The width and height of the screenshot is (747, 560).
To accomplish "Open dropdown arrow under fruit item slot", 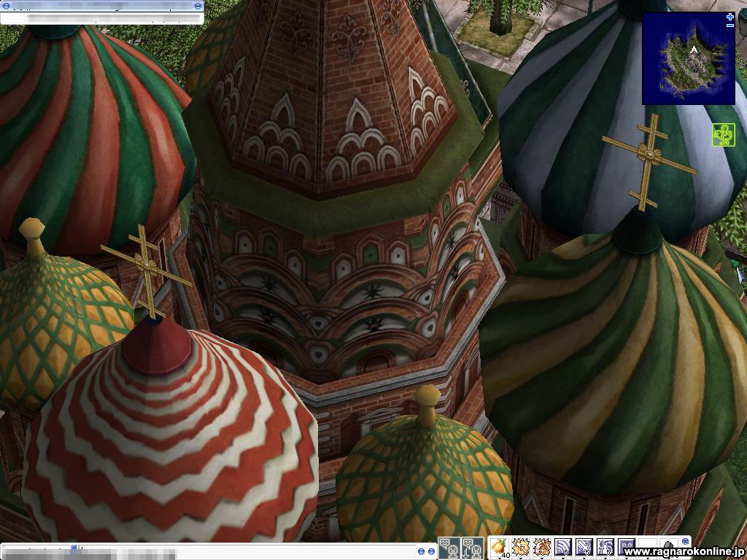I will point(499,558).
